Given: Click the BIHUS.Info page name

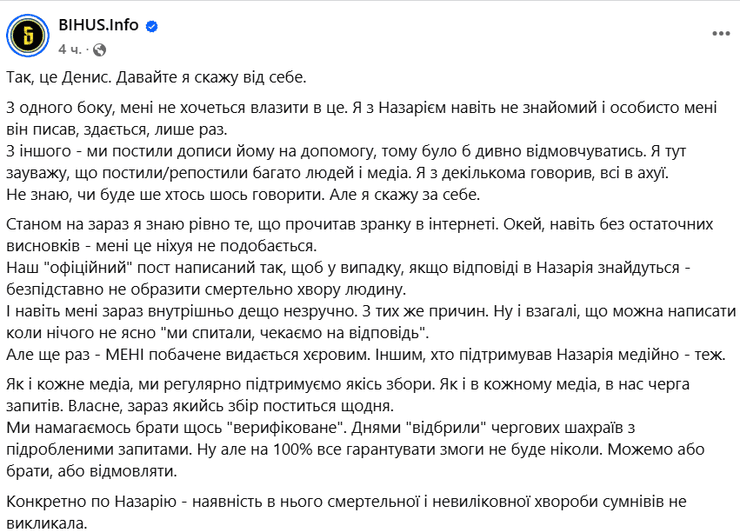Looking at the screenshot, I should point(100,27).
